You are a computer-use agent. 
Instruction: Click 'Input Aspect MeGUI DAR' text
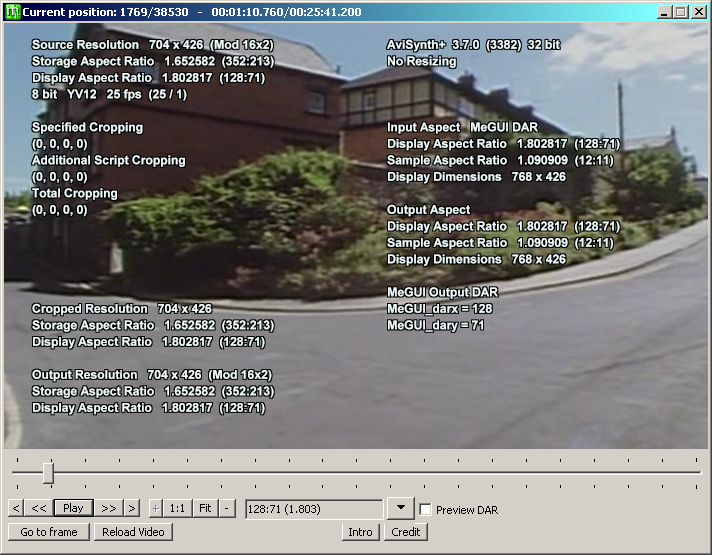tap(462, 127)
